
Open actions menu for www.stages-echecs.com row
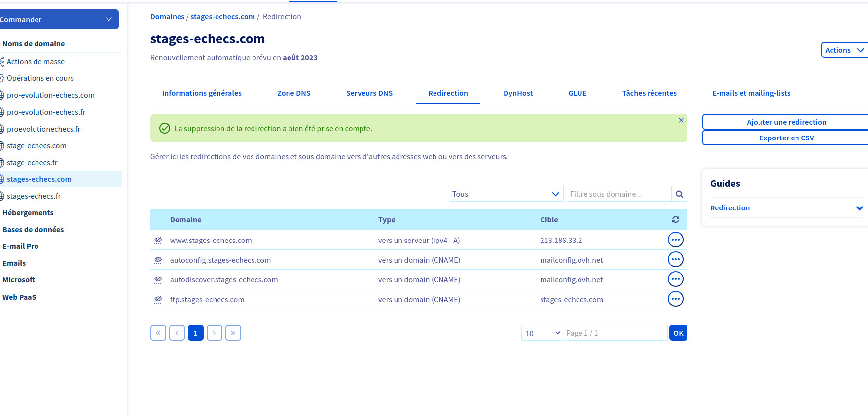pos(675,240)
